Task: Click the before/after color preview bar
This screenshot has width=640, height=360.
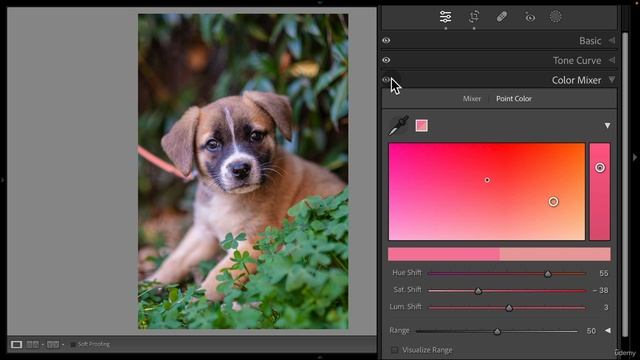Action: coord(499,254)
